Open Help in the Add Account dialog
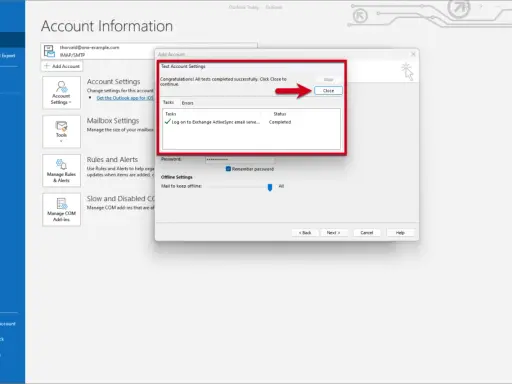The width and height of the screenshot is (512, 384). pos(400,233)
